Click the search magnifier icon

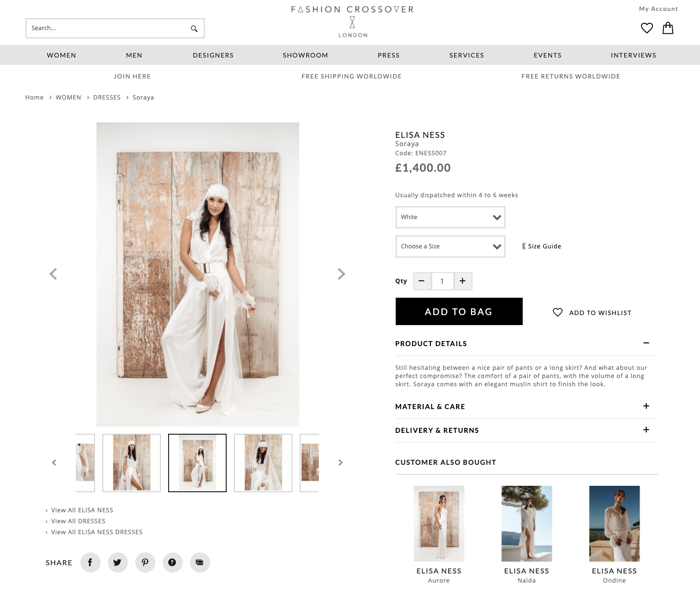coord(194,29)
